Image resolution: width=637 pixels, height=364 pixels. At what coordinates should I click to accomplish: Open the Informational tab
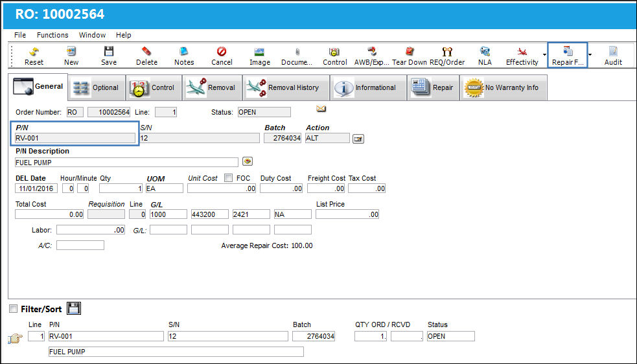pos(368,87)
